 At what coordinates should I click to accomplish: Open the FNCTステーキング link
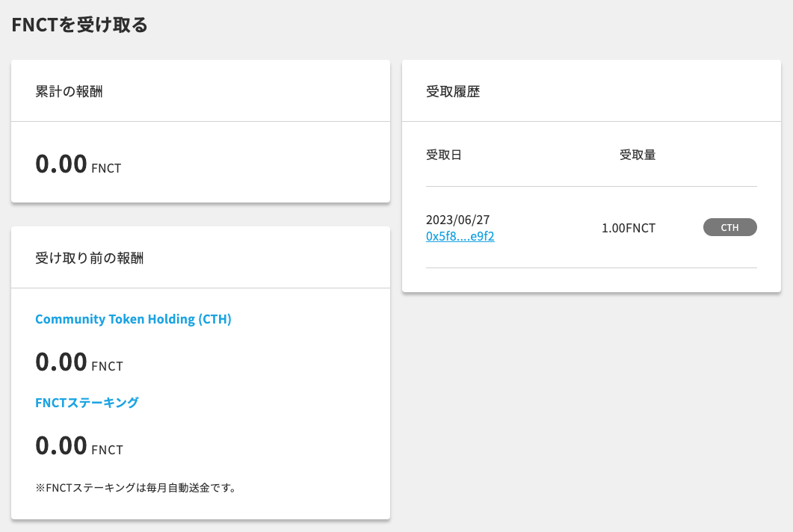[x=87, y=402]
